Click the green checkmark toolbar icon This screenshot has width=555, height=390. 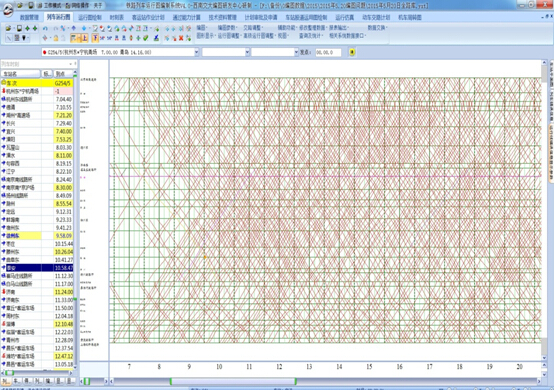[145, 38]
